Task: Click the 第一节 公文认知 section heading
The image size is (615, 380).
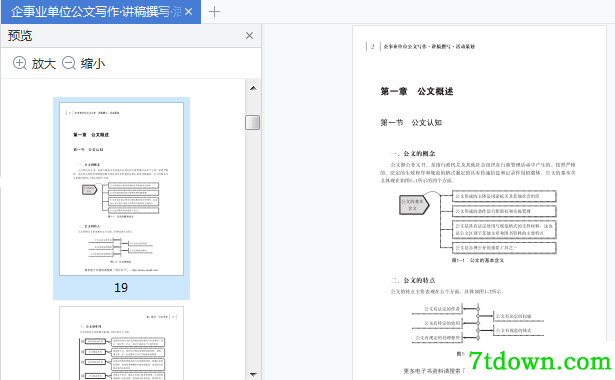Action: (x=411, y=123)
